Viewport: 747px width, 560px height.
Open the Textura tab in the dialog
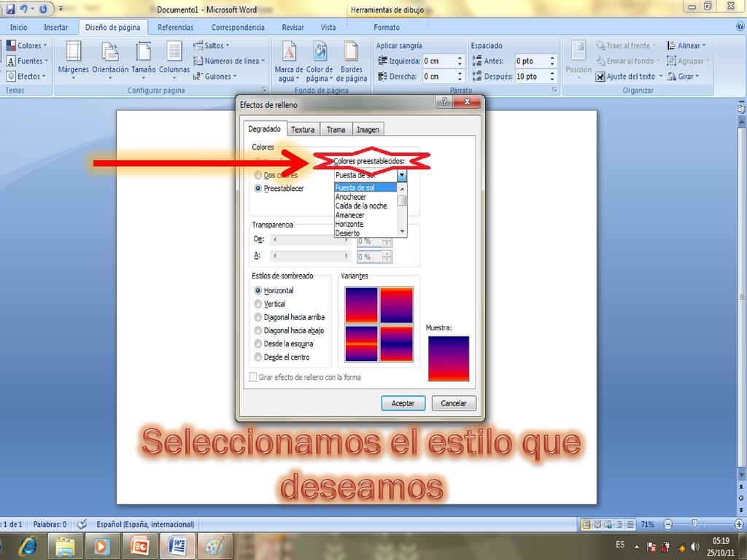click(303, 130)
